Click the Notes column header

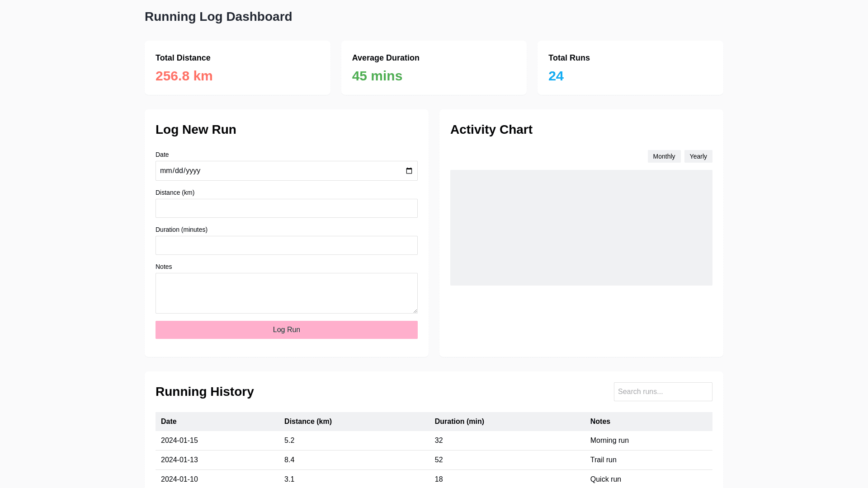(600, 422)
